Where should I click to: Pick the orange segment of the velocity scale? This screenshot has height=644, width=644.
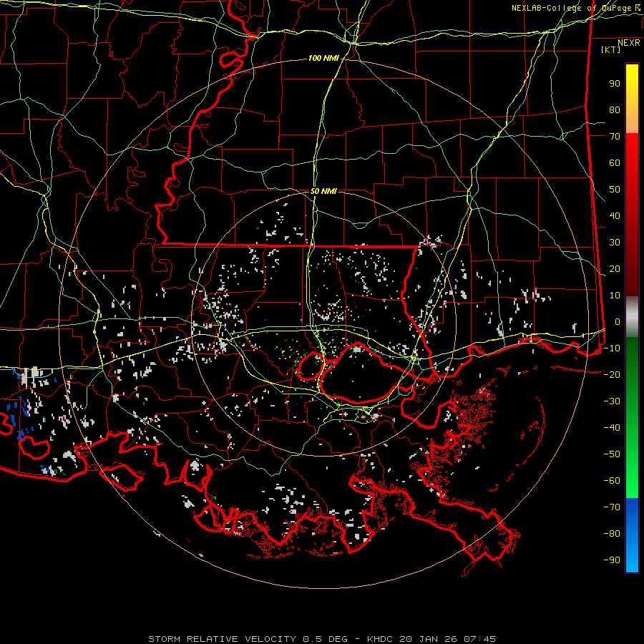pos(632,121)
